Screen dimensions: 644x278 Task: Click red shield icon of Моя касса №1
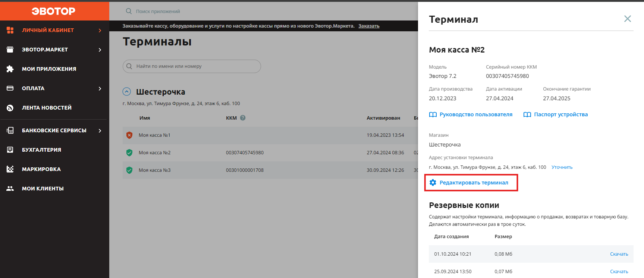[x=129, y=135]
